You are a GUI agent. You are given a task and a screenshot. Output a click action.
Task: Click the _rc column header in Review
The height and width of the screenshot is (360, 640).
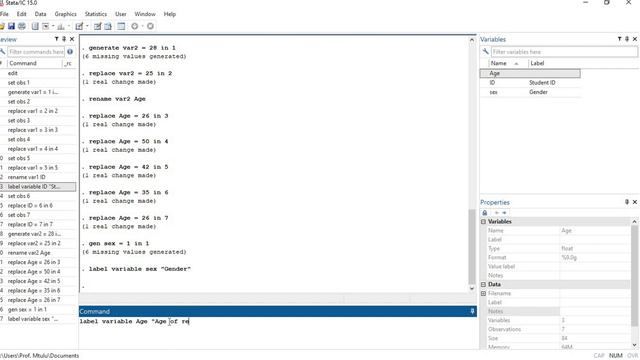click(x=69, y=63)
